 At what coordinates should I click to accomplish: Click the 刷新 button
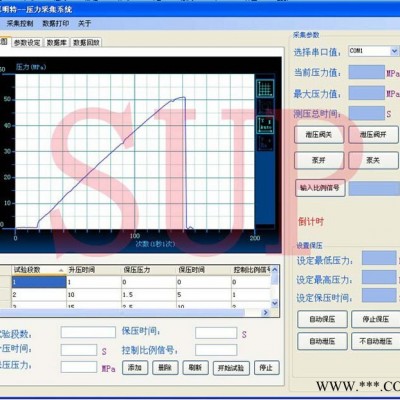[x=196, y=368]
